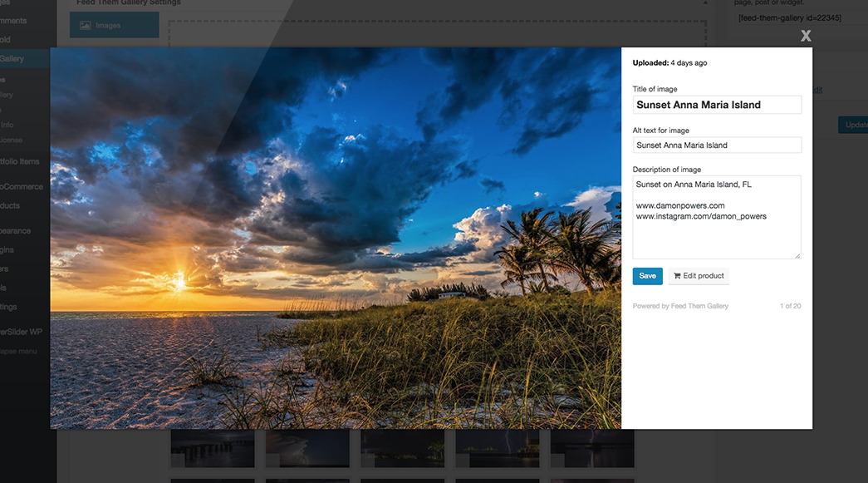Collapse the Feed Them Gallery Settings panel
This screenshot has height=483, width=868.
pyautogui.click(x=705, y=2)
